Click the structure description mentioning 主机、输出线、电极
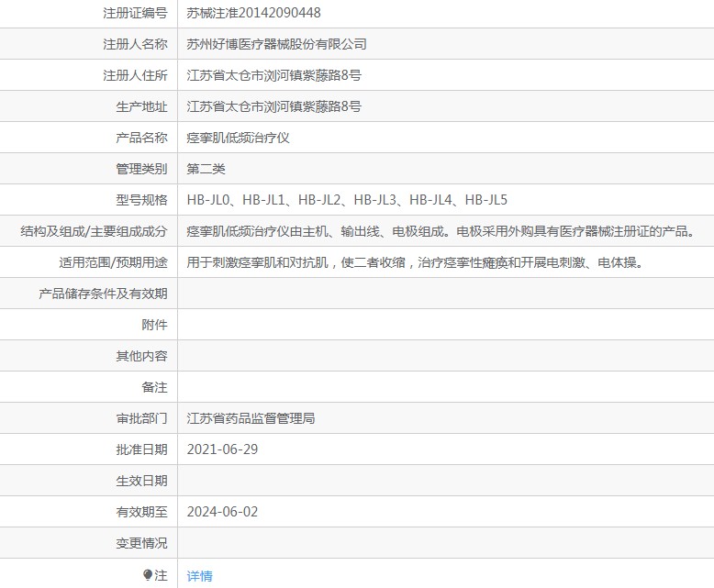The height and width of the screenshot is (588, 714). [441, 231]
